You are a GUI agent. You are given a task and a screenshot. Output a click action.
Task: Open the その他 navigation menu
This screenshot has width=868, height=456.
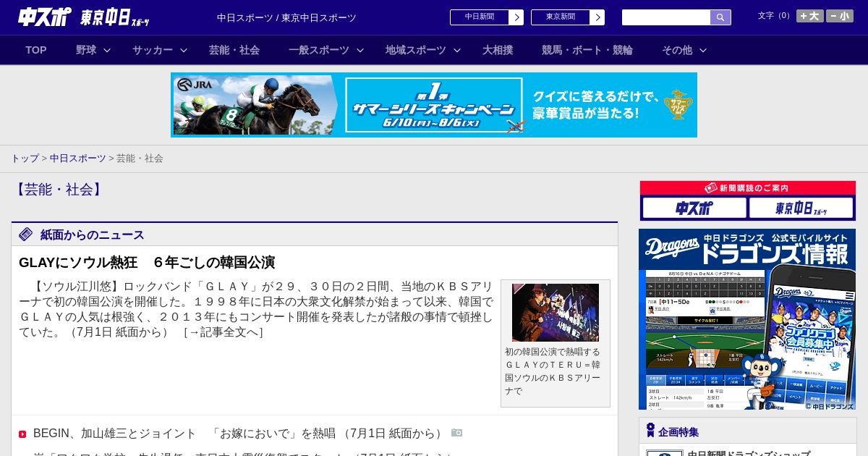(x=677, y=50)
